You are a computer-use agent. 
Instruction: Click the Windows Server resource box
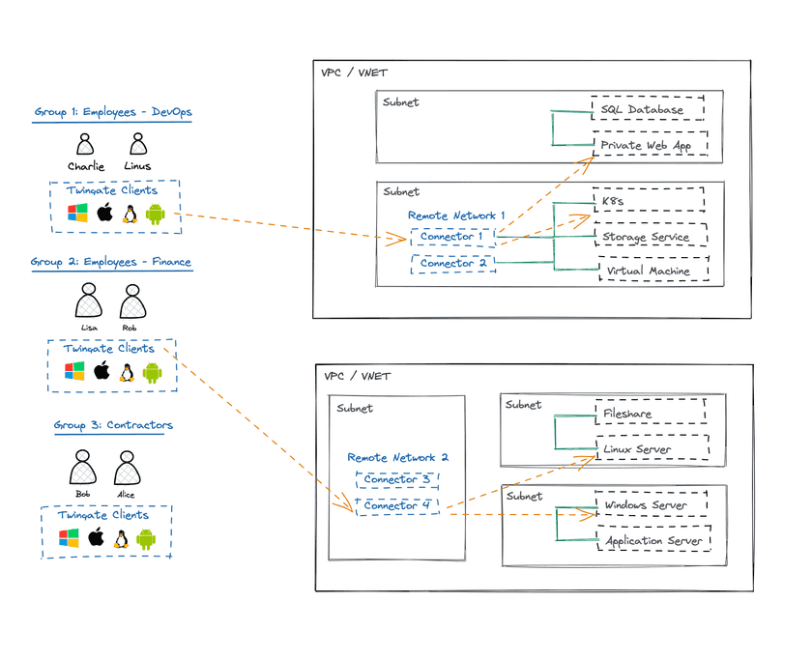[x=651, y=505]
